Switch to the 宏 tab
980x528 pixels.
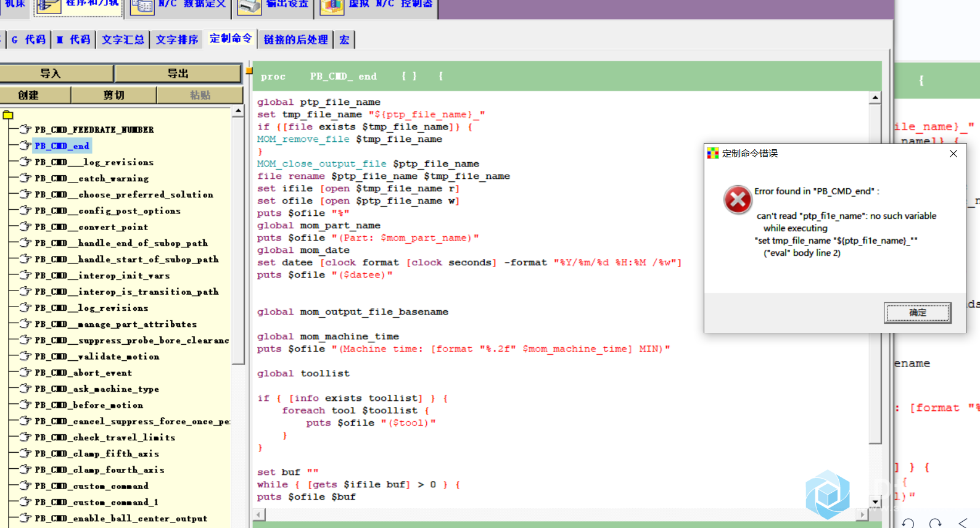click(x=344, y=39)
